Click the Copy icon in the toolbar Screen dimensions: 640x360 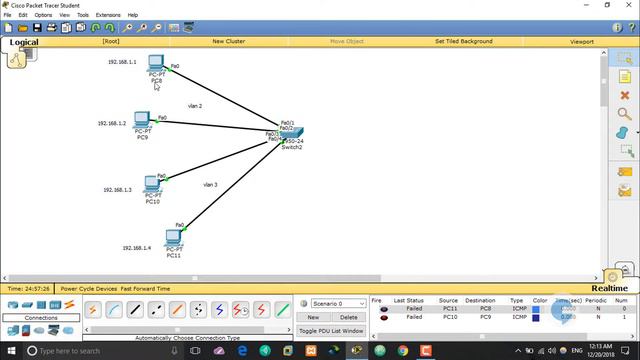66,28
